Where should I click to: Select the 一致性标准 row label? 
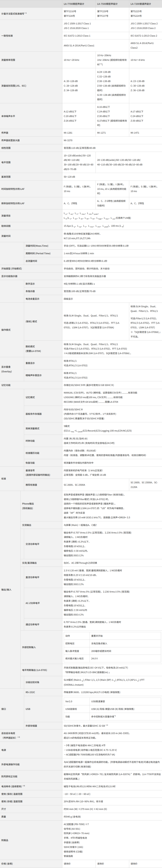click(x=7, y=36)
